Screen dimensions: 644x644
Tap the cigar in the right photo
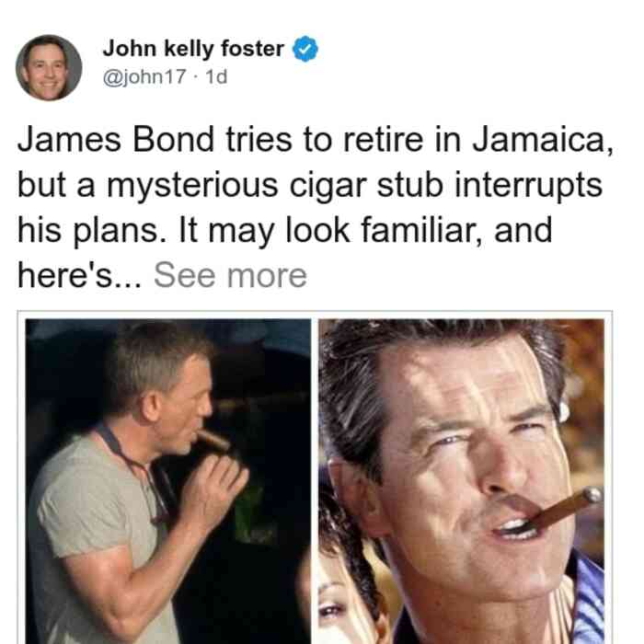pyautogui.click(x=563, y=510)
